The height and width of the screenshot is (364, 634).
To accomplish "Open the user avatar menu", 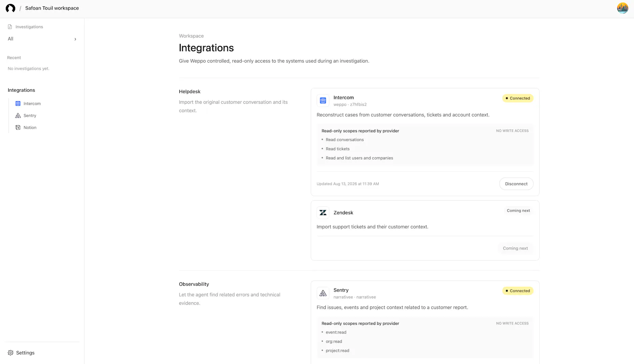I will click(623, 8).
